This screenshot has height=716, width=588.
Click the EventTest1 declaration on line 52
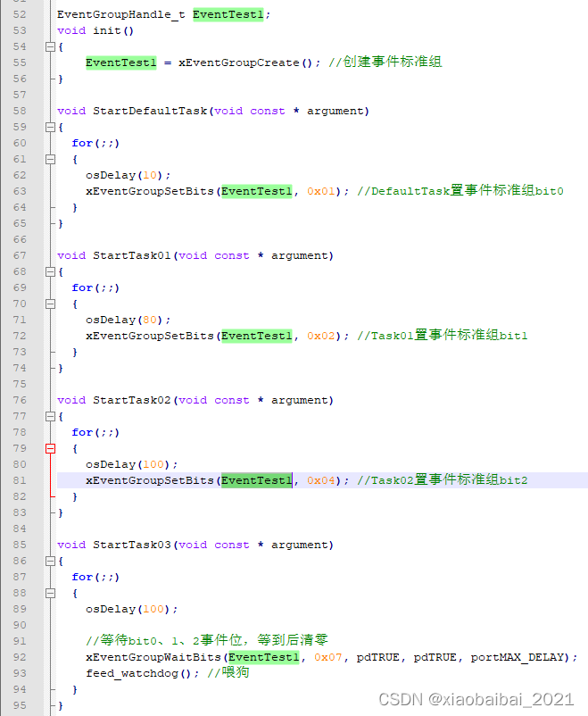pos(228,14)
